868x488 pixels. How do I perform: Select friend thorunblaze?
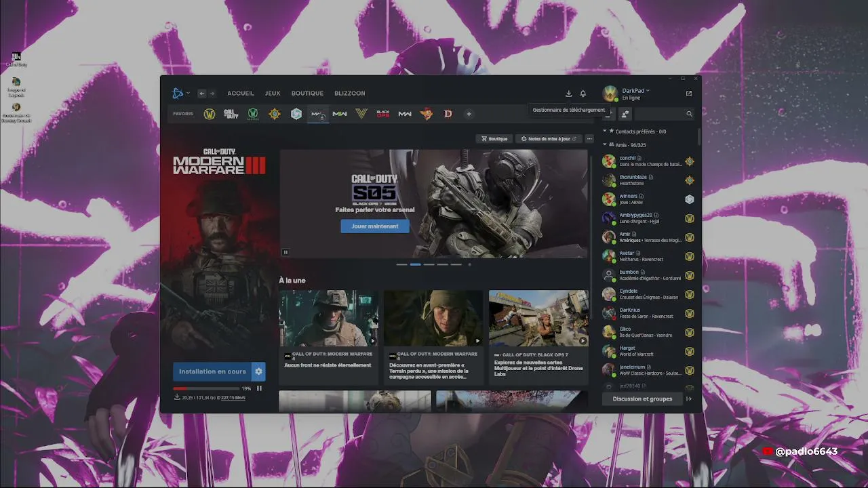pyautogui.click(x=648, y=180)
